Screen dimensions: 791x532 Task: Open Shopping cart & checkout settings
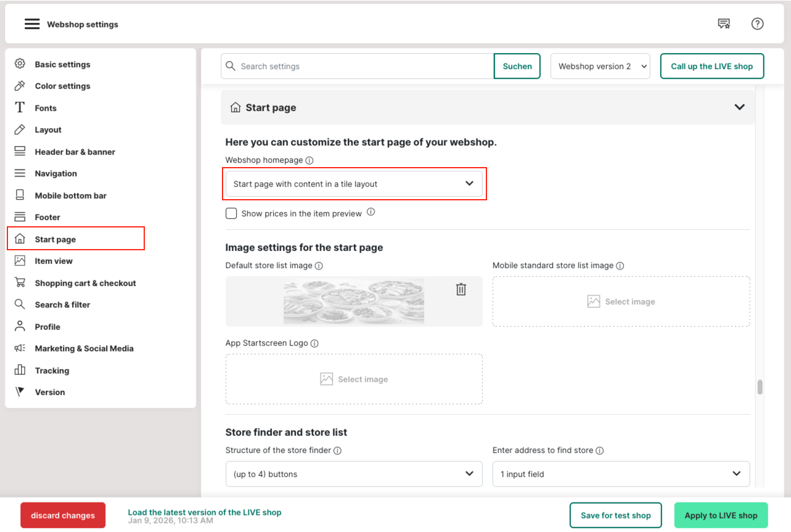coord(85,283)
